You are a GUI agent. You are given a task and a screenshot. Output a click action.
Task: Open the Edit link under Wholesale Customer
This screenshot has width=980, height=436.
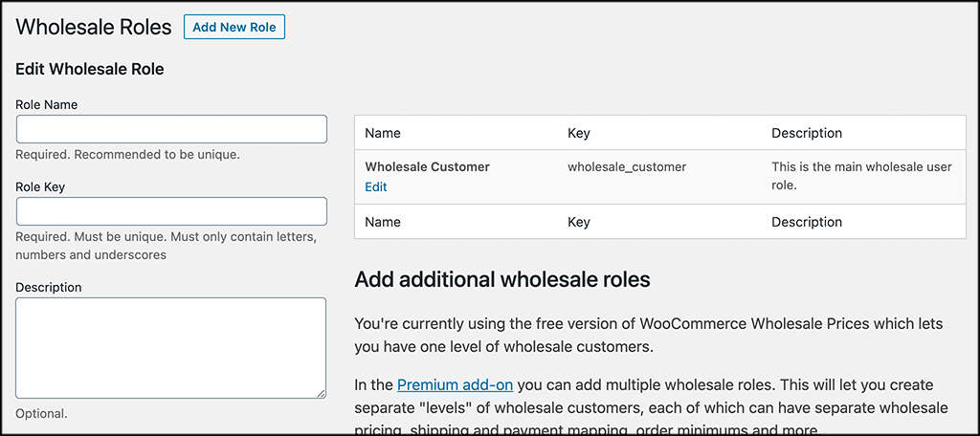coord(376,187)
